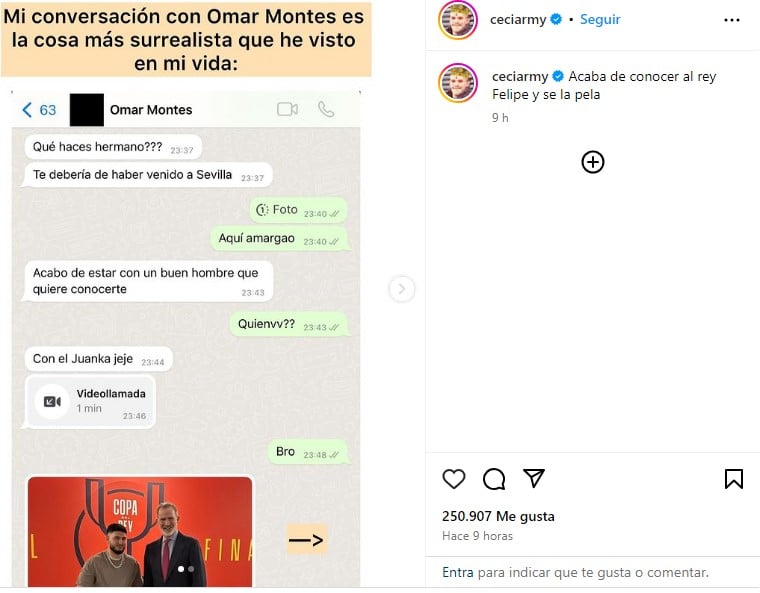The image size is (760, 593).
Task: Open the three-dot more options menu
Action: point(731,20)
